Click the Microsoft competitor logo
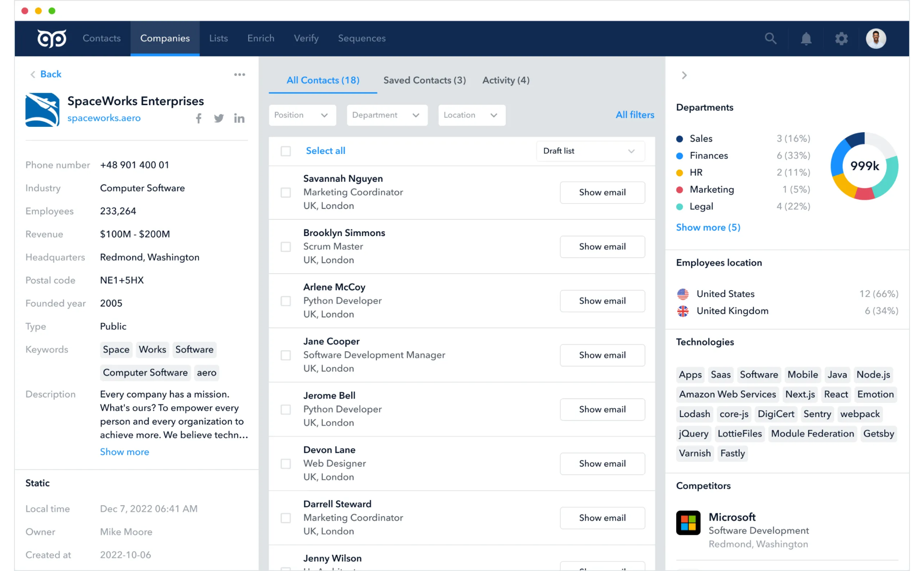 click(688, 523)
